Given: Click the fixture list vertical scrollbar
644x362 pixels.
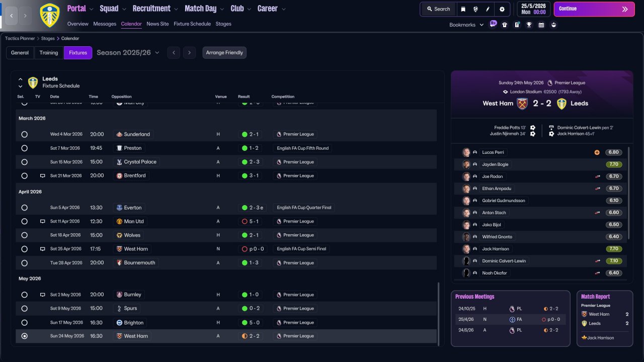Looking at the screenshot, I should [x=438, y=314].
